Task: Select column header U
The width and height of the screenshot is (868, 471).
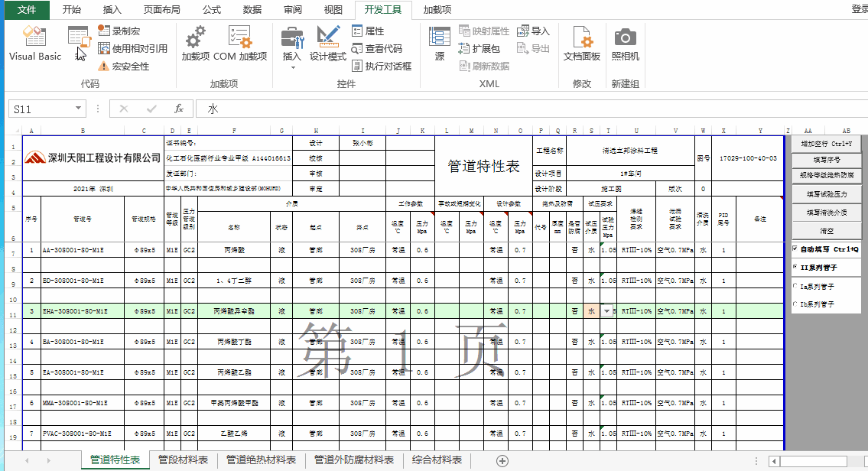Action: pyautogui.click(x=636, y=132)
